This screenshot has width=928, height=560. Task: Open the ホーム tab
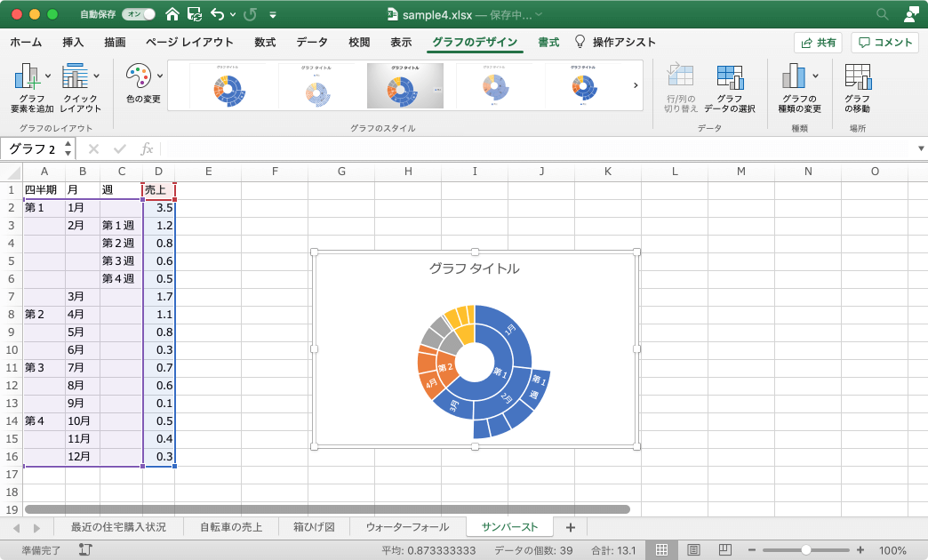click(26, 42)
